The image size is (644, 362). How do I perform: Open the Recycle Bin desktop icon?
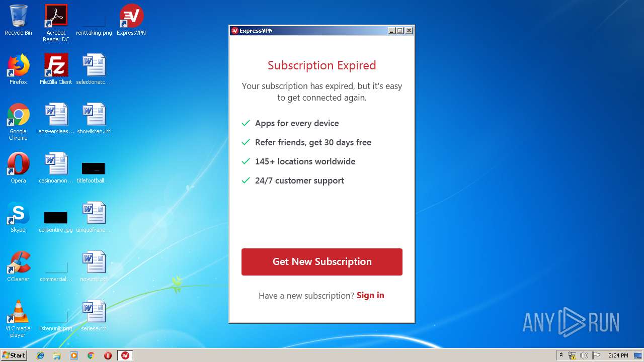pyautogui.click(x=18, y=20)
